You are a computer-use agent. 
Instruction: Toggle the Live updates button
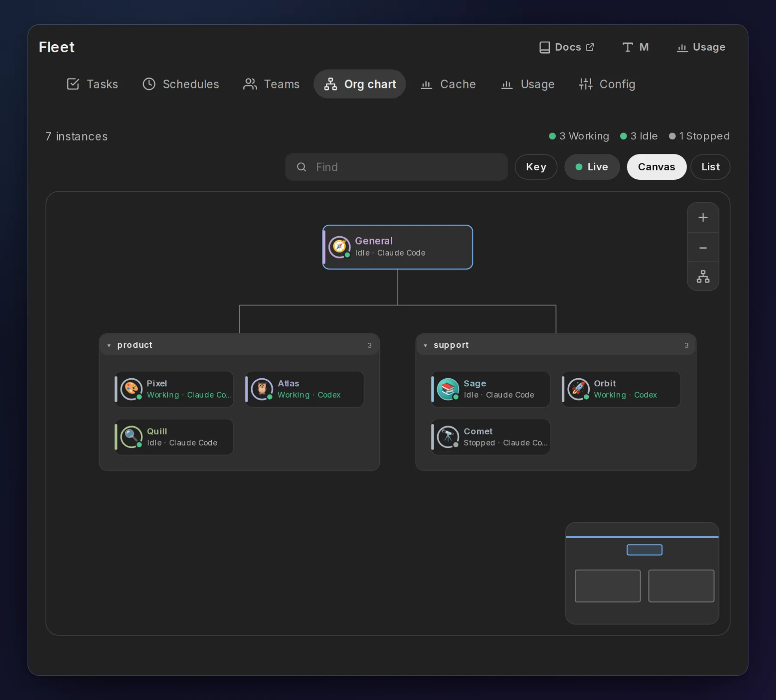[x=592, y=167]
